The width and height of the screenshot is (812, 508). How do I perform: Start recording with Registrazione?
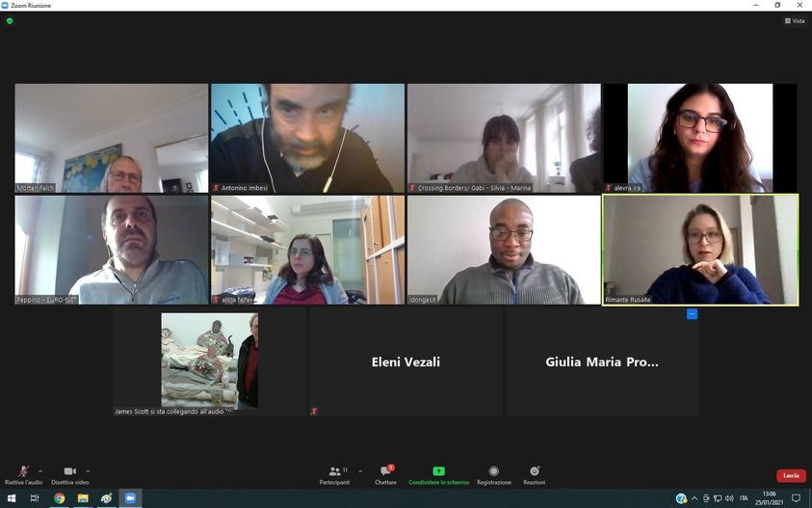coord(493,474)
